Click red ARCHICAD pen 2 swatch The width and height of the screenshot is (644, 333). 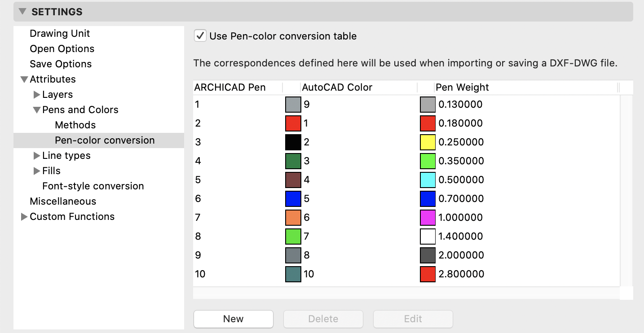click(x=293, y=123)
